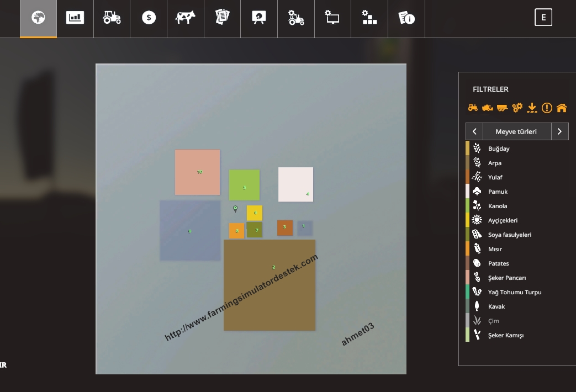Open the contracts tab with papers icon
576x392 pixels.
[x=222, y=18]
